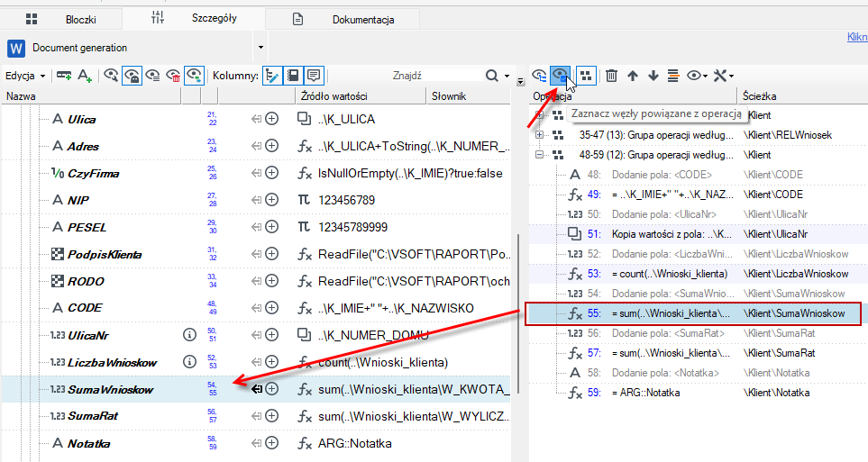The height and width of the screenshot is (462, 868).
Task: Expand the 35-47 (13) operation group
Action: (x=539, y=134)
